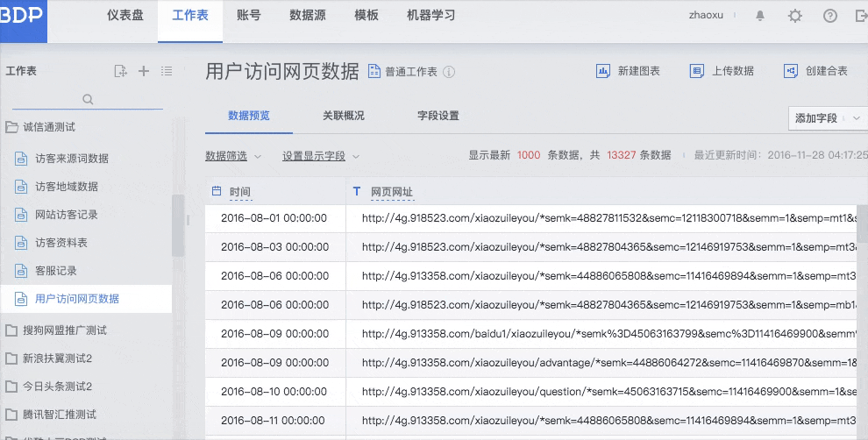This screenshot has width=868, height=440.
Task: Select 用户访问网页数据 in the sidebar
Action: [x=86, y=299]
